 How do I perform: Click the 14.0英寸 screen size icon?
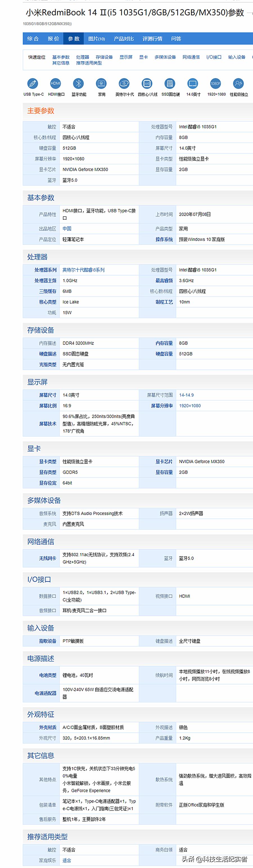pos(193,83)
